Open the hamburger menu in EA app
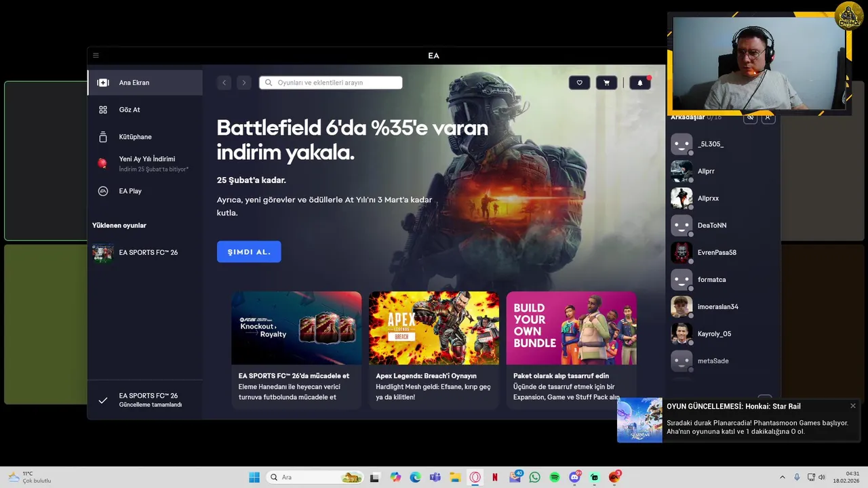This screenshot has height=488, width=868. (x=96, y=56)
